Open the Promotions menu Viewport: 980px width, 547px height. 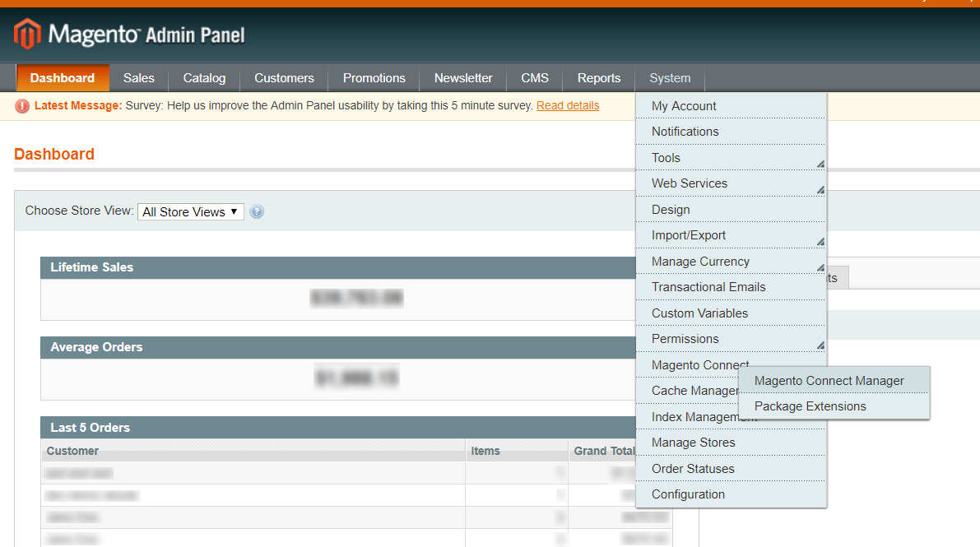374,78
